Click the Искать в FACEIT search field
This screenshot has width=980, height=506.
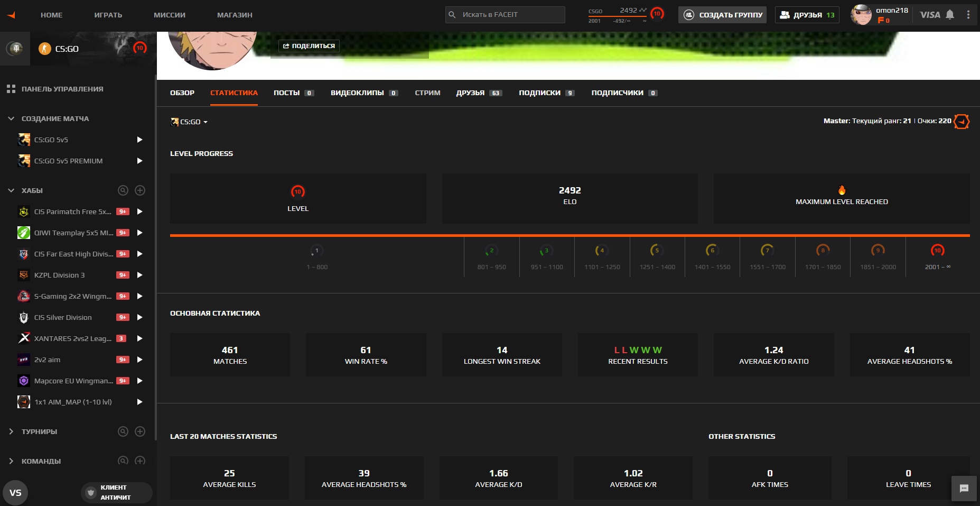(x=505, y=15)
